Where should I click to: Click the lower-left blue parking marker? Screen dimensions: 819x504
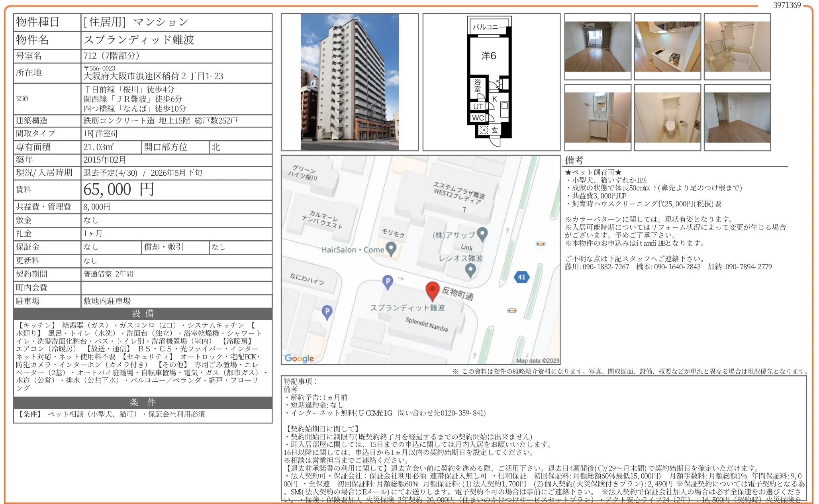pyautogui.click(x=327, y=312)
